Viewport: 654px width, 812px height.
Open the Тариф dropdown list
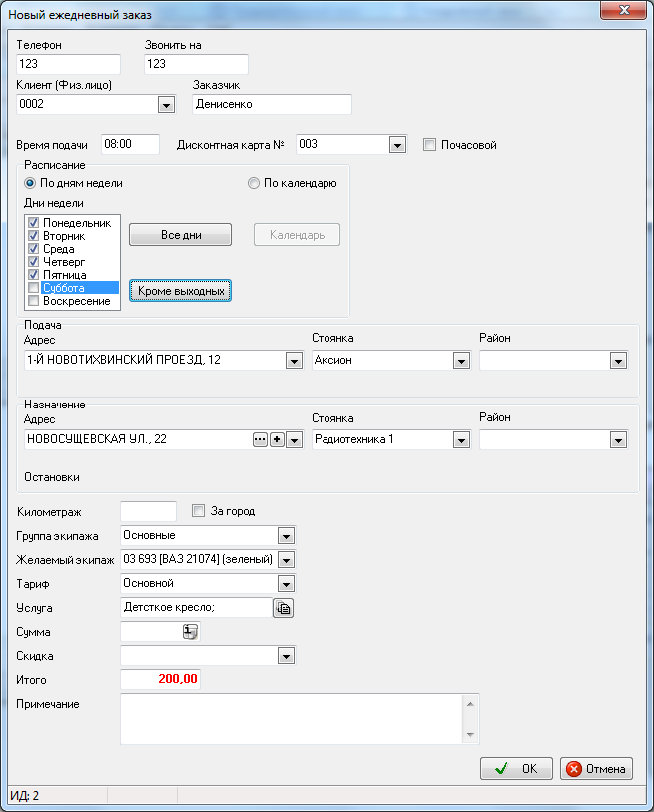click(286, 584)
